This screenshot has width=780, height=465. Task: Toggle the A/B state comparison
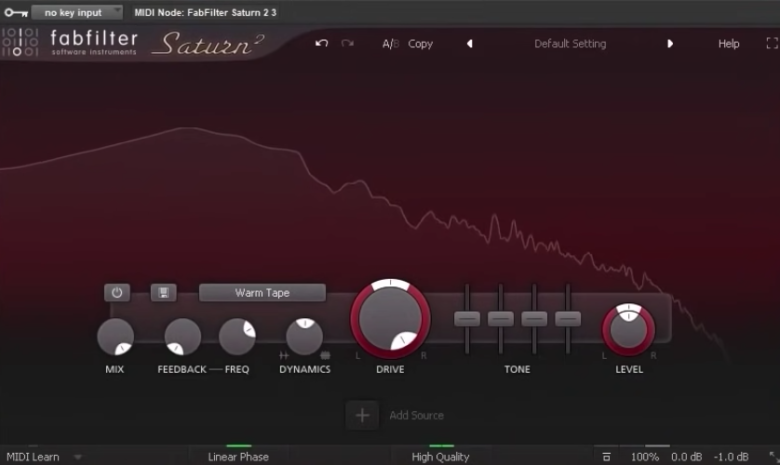pyautogui.click(x=390, y=44)
